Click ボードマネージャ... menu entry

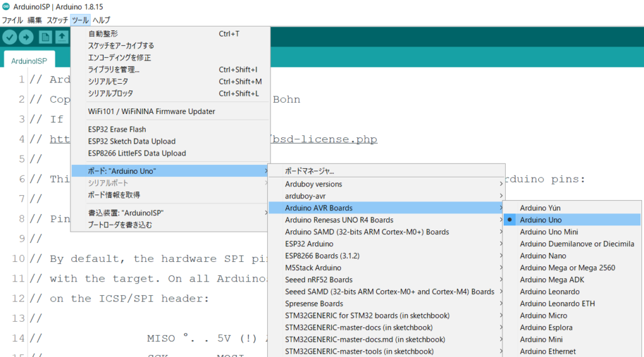309,171
